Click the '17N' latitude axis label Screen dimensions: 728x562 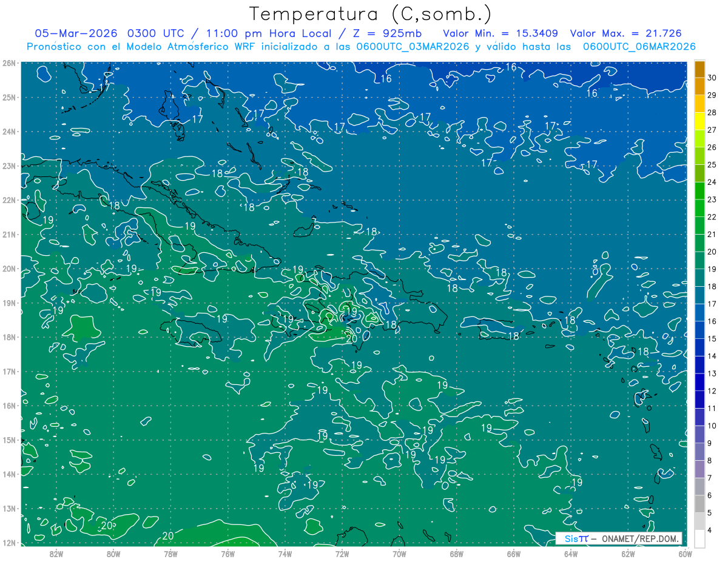[x=8, y=371]
